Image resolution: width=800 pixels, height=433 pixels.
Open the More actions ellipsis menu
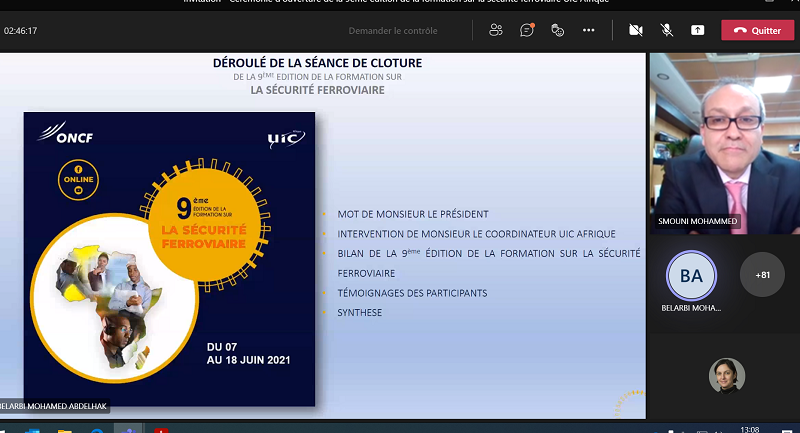[588, 31]
